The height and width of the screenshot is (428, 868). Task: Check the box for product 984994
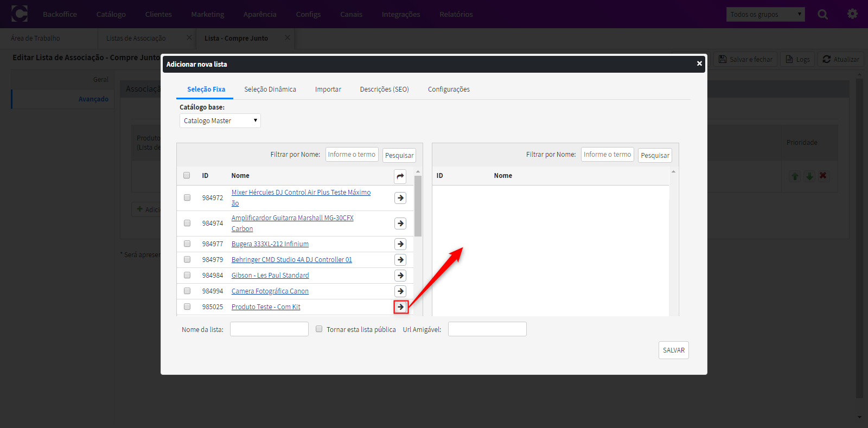187,291
